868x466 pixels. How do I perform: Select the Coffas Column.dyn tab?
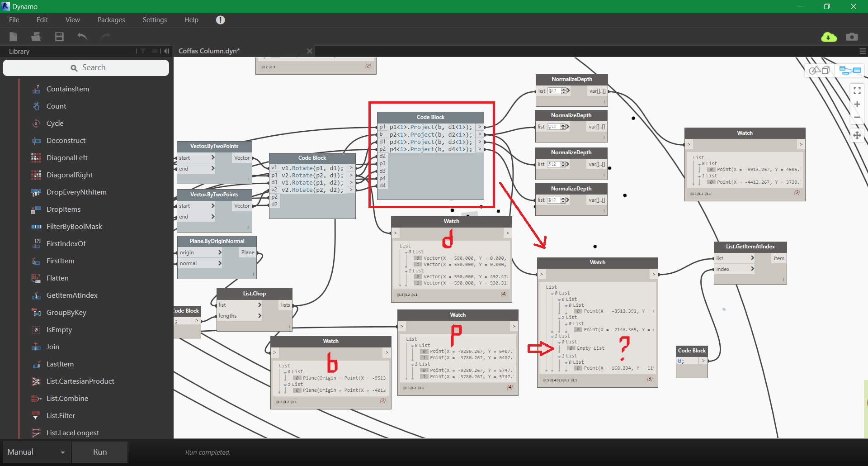209,51
